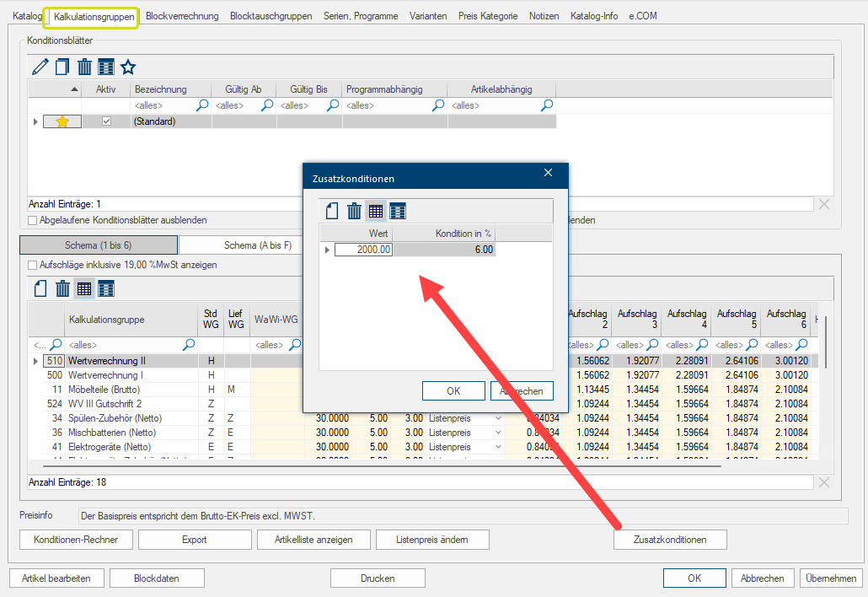The image size is (868, 597).
Task: Open Listenpreis dropdown in Spülen-Zubehör row
Action: (x=497, y=418)
